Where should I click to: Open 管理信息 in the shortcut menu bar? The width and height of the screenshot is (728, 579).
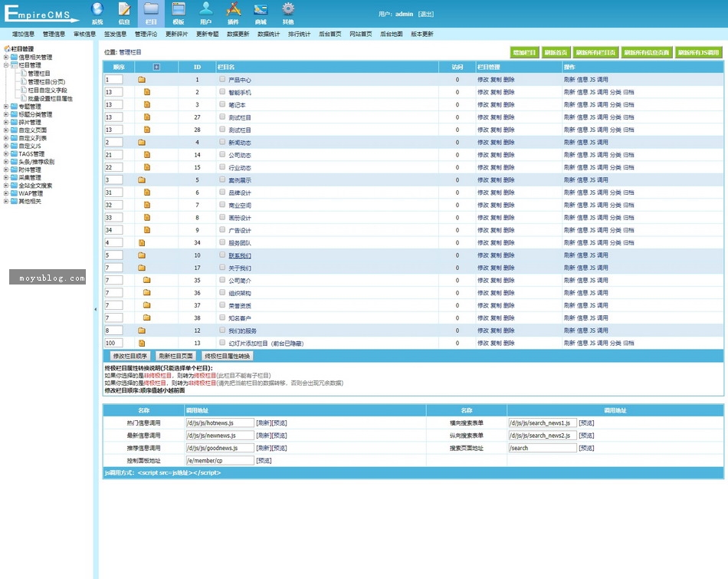click(54, 34)
